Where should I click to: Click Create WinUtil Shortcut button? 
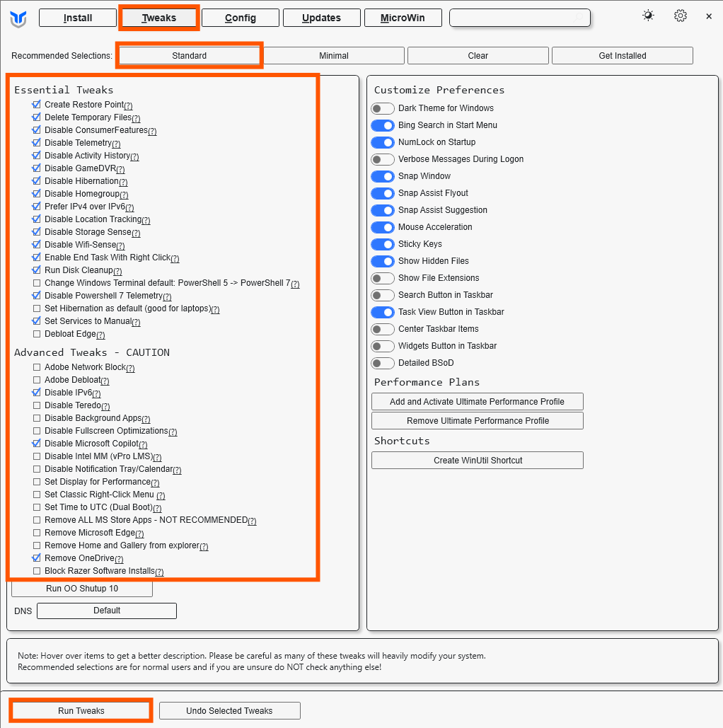coord(478,460)
